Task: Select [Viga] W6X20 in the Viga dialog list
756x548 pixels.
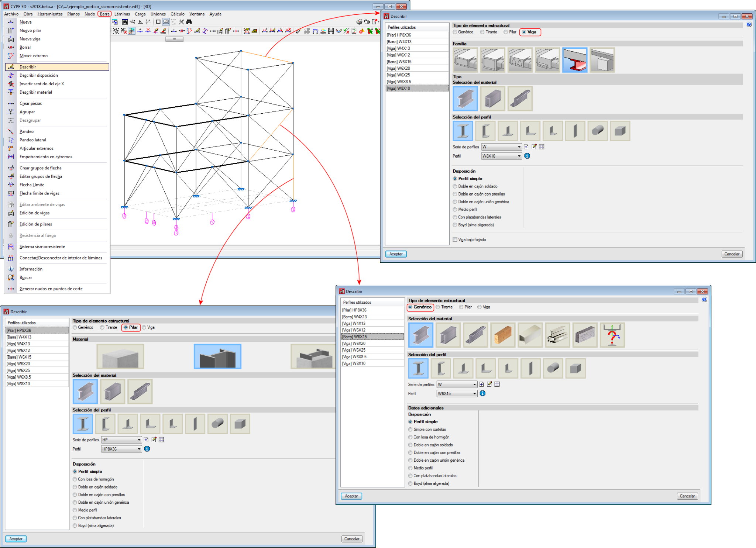Action: coord(398,68)
